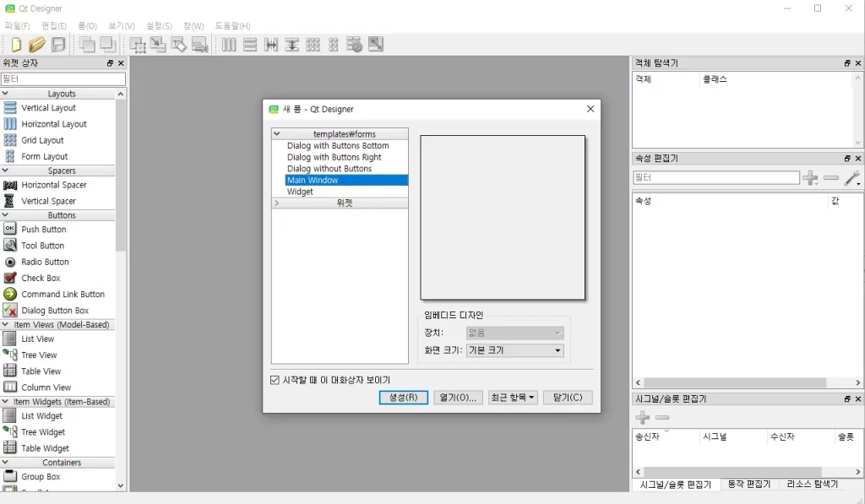Image resolution: width=865 pixels, height=504 pixels.
Task: Click the 속성 편집기 filter input field
Action: [716, 177]
